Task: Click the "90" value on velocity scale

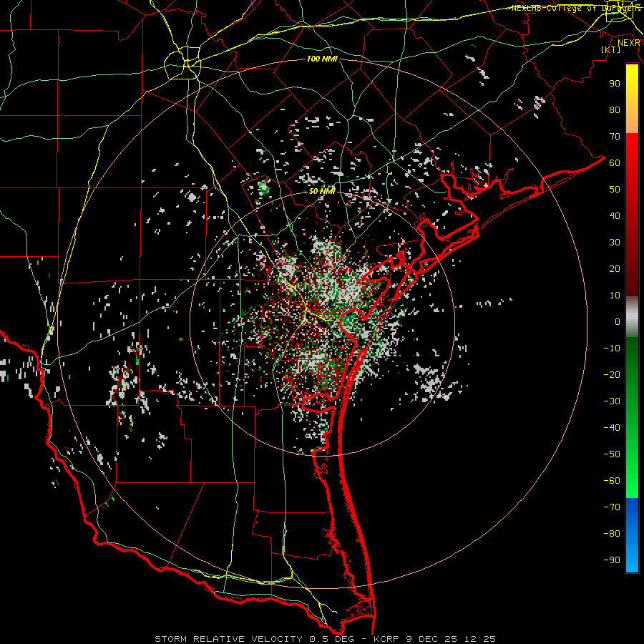Action: [615, 84]
